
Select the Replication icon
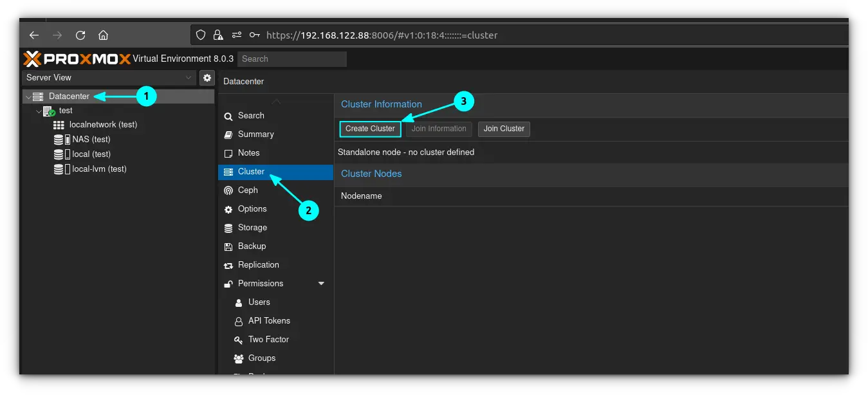(228, 264)
